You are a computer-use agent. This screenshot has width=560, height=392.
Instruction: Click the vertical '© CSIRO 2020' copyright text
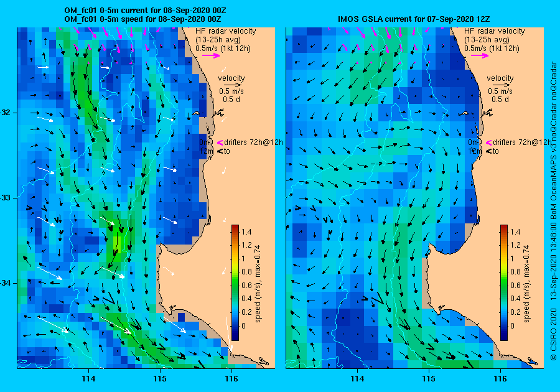[x=554, y=334]
